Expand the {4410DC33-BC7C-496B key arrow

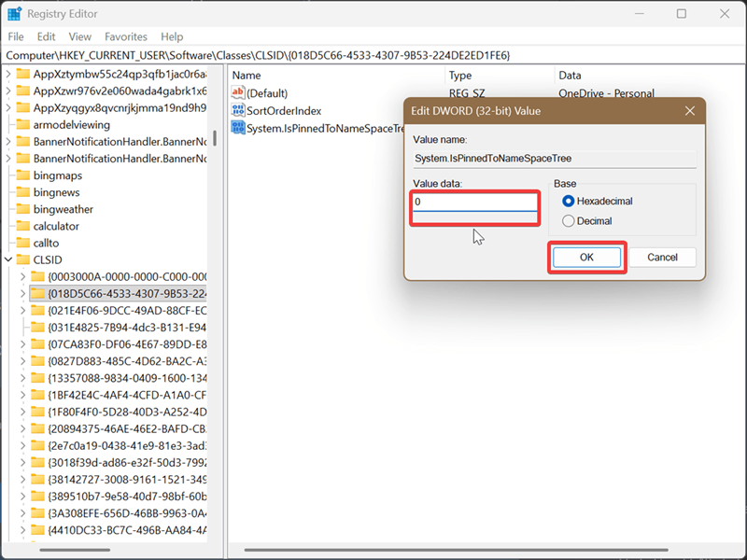click(x=22, y=529)
